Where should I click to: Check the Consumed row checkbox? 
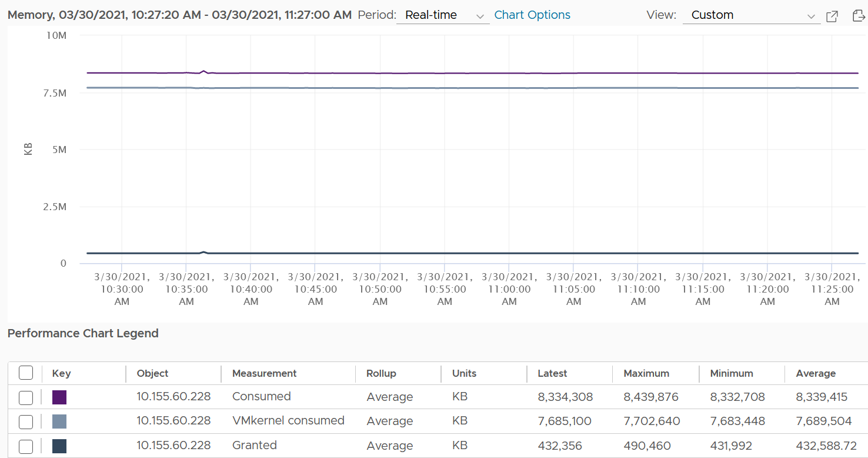(x=26, y=397)
